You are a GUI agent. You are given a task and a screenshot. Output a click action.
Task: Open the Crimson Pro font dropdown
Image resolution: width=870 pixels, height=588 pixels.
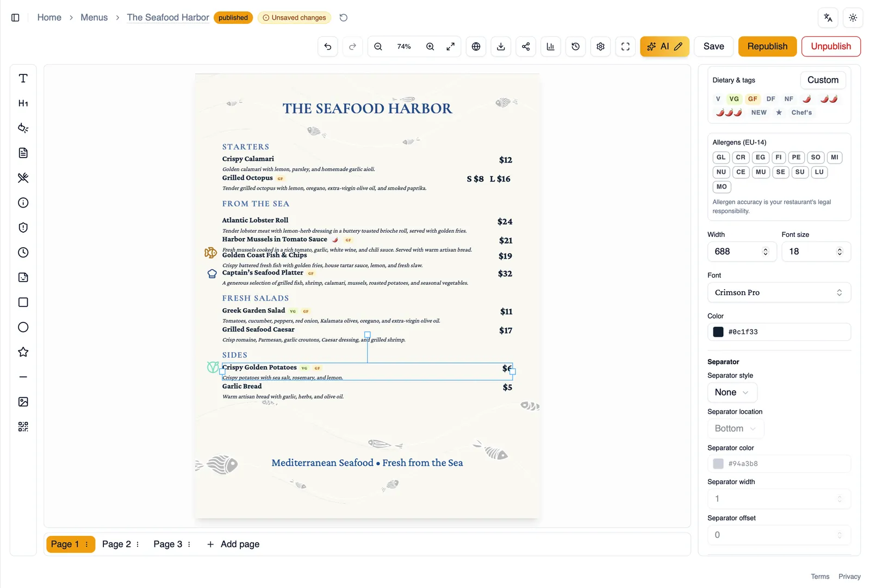[779, 292]
